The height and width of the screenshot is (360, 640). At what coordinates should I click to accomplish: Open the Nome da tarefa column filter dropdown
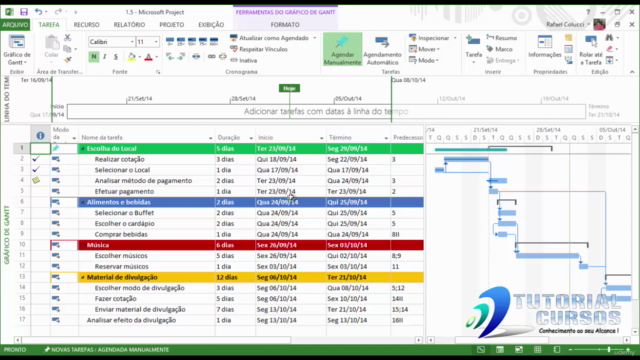pos(210,138)
